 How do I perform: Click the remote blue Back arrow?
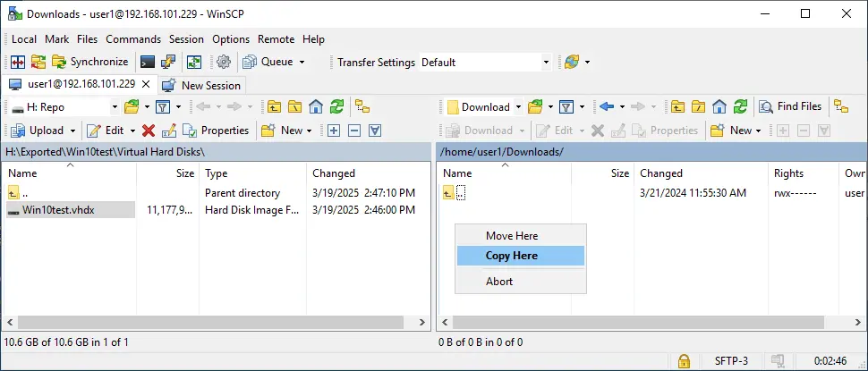pos(607,106)
